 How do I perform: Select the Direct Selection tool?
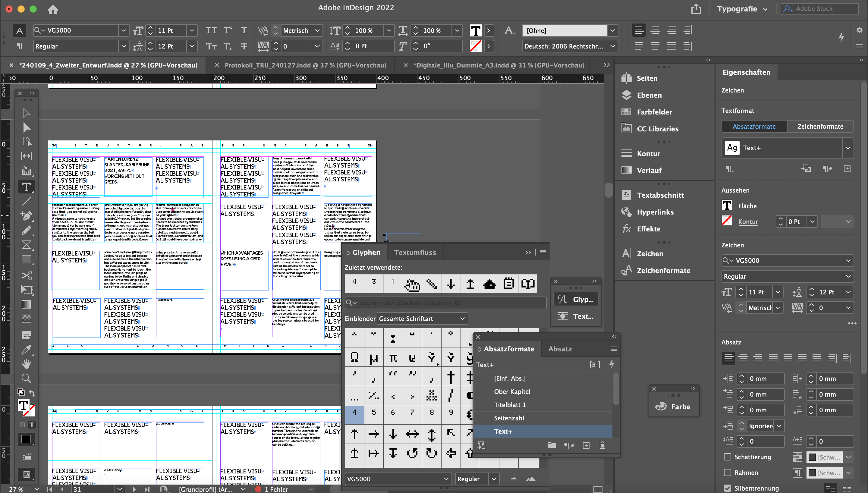point(27,127)
